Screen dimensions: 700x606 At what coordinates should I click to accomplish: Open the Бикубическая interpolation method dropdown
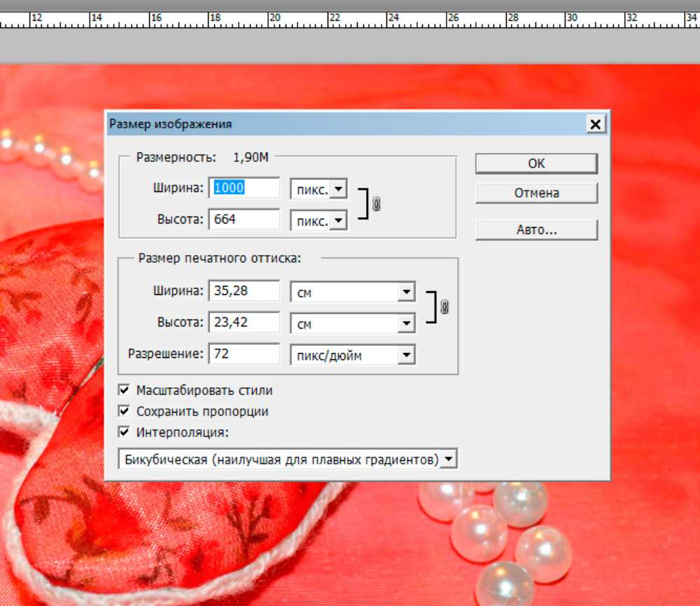click(288, 459)
